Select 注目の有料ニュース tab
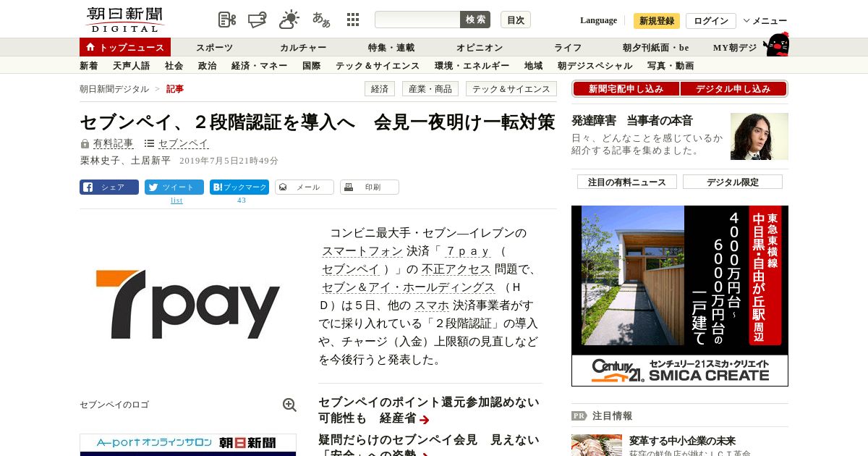This screenshot has height=456, width=868. 626,182
